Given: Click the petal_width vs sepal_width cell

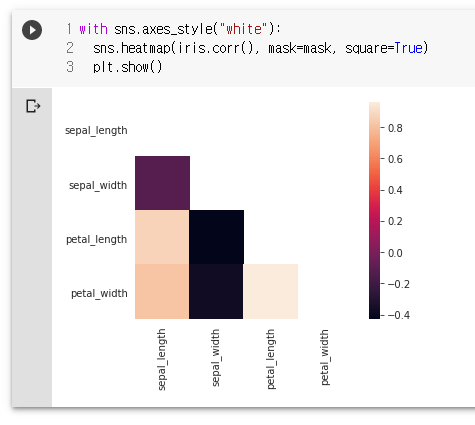Looking at the screenshot, I should coord(216,291).
